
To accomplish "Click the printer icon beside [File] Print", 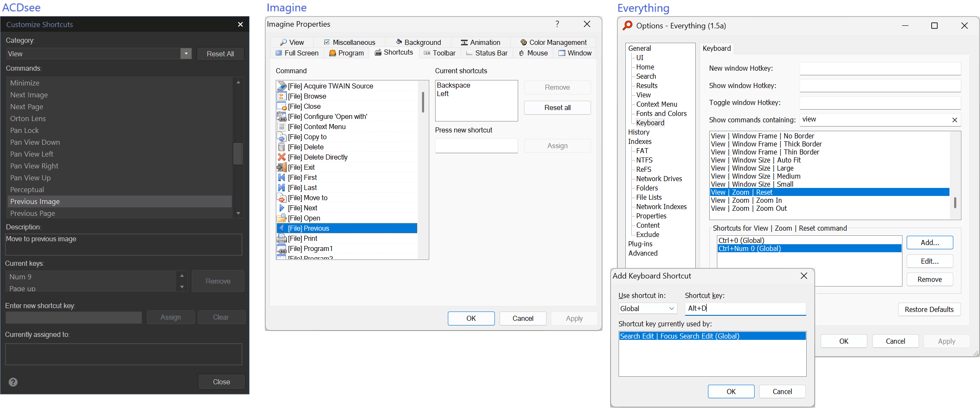I will tap(282, 238).
